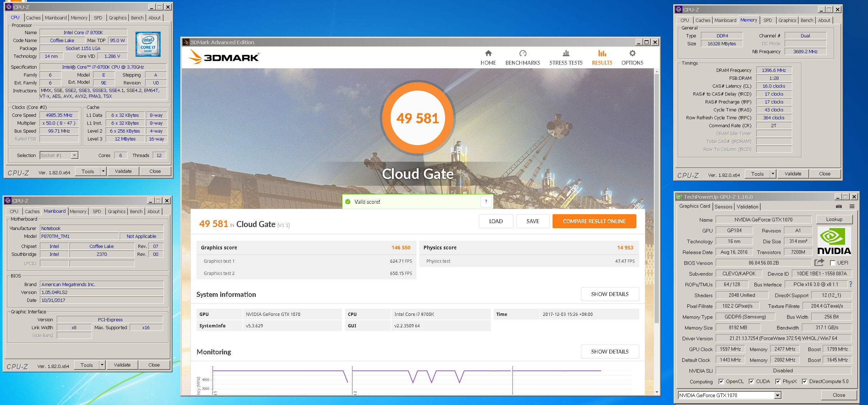Open Stress Tests bar chart icon
868x405 pixels.
[566, 54]
